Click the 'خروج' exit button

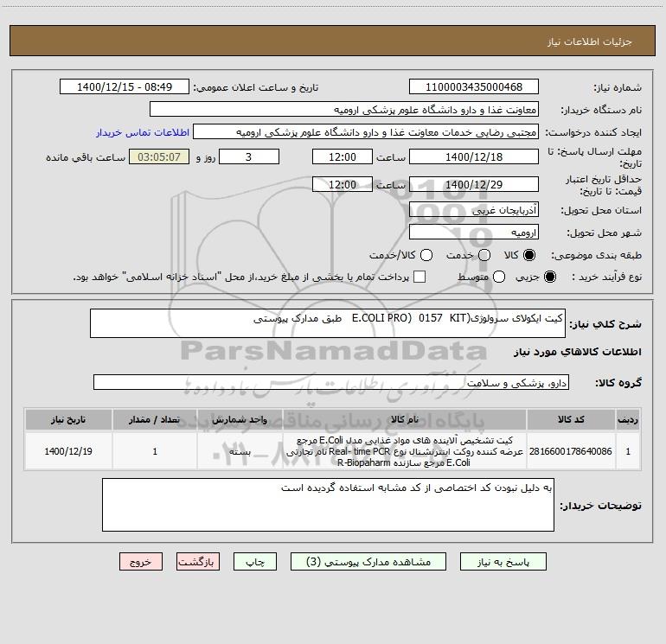pyautogui.click(x=141, y=562)
